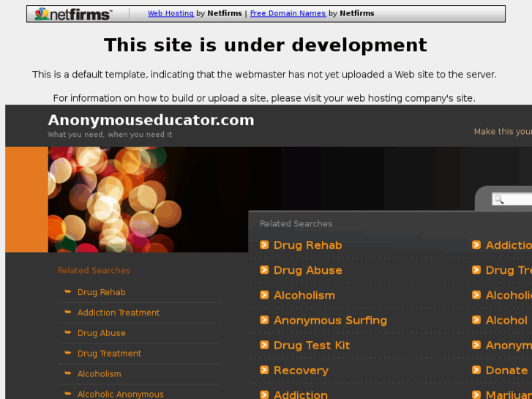Open the Donate link in the right column
Viewport: 532px width, 399px height.
506,370
